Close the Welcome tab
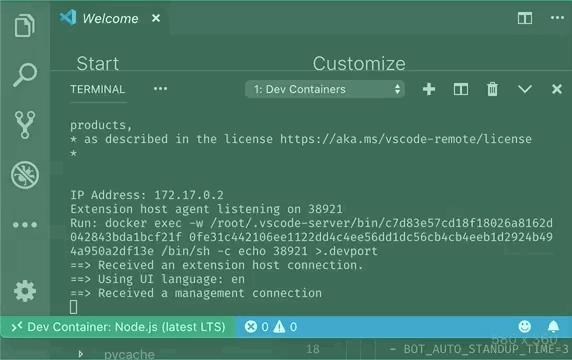The height and width of the screenshot is (360, 572). point(156,18)
